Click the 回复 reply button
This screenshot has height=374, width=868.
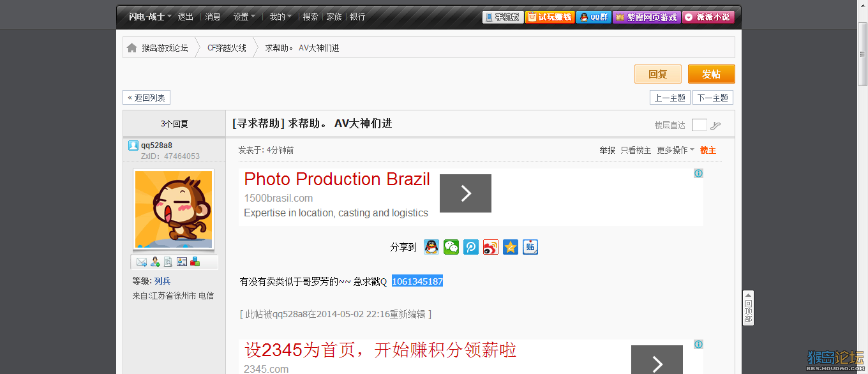658,74
